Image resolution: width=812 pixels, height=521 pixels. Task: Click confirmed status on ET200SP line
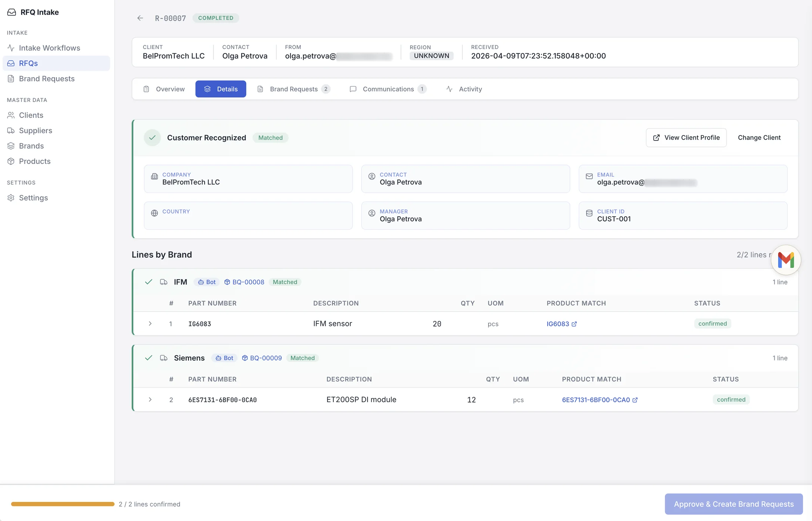[x=731, y=399]
